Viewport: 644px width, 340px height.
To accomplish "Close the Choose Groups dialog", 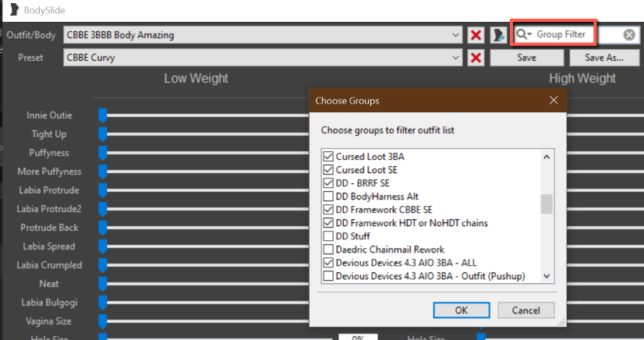I will tap(554, 101).
